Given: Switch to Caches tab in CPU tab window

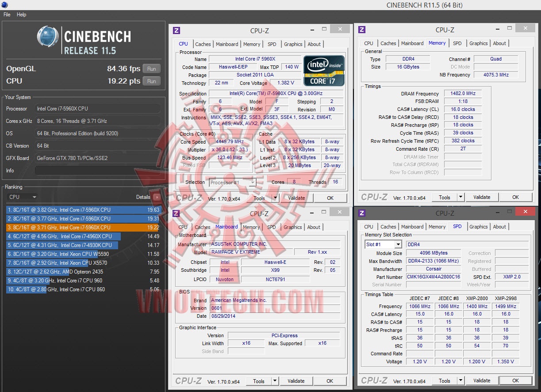Looking at the screenshot, I should [x=203, y=44].
